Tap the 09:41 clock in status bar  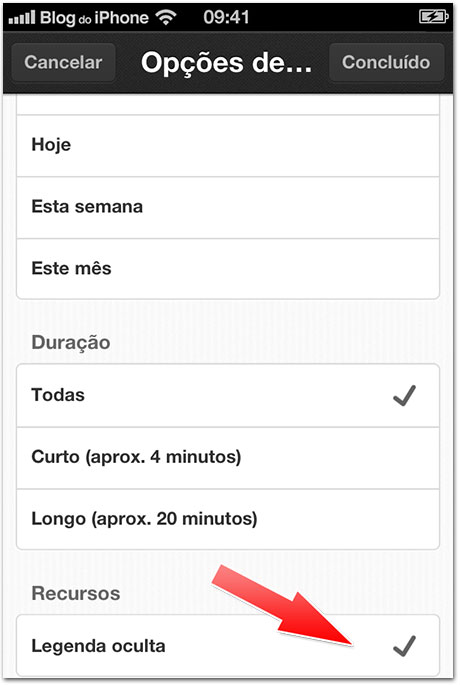pos(226,17)
